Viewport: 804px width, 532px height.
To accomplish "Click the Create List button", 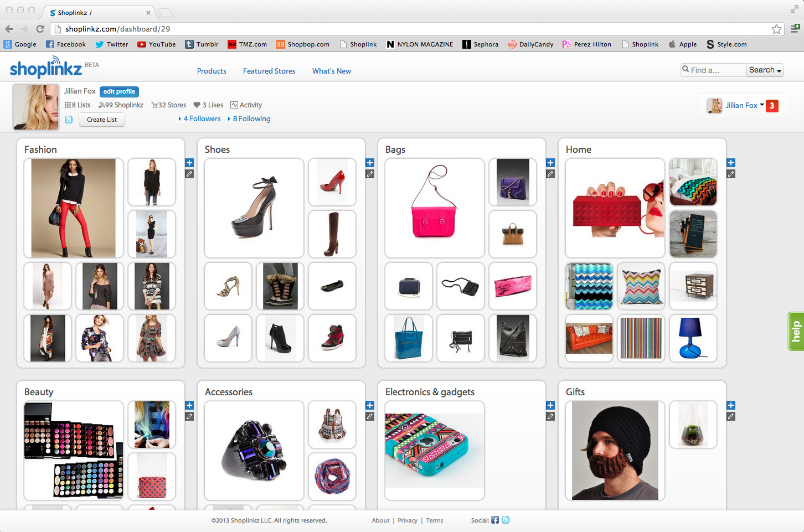I will (101, 119).
